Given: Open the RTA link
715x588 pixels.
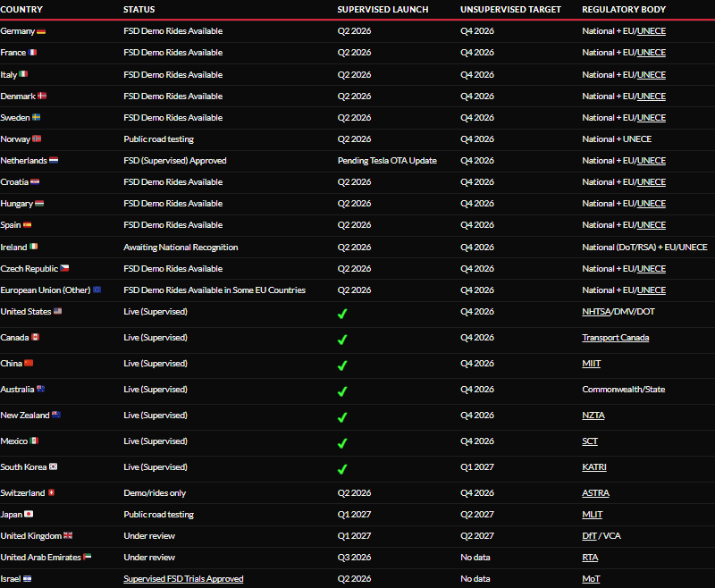Looking at the screenshot, I should (x=590, y=557).
